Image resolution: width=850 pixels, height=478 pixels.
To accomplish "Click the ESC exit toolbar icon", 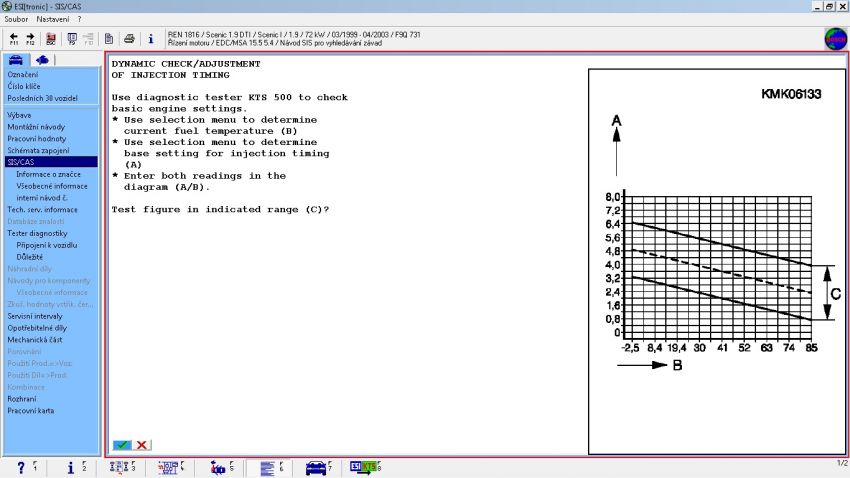I will 51,39.
